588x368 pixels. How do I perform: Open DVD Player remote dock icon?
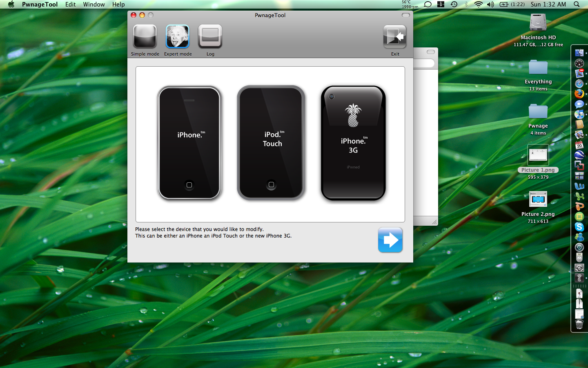click(579, 257)
